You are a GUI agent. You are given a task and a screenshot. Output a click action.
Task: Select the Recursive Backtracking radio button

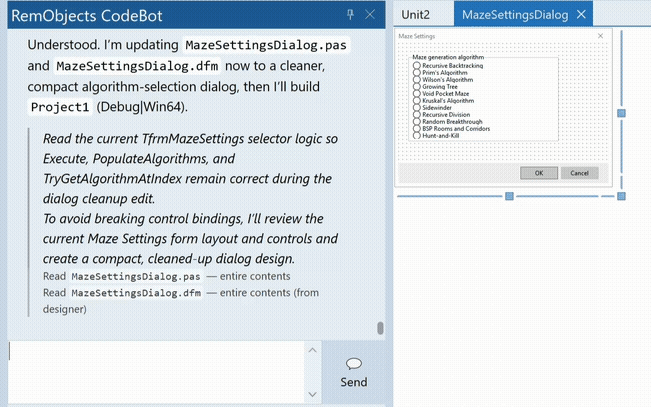(448, 66)
